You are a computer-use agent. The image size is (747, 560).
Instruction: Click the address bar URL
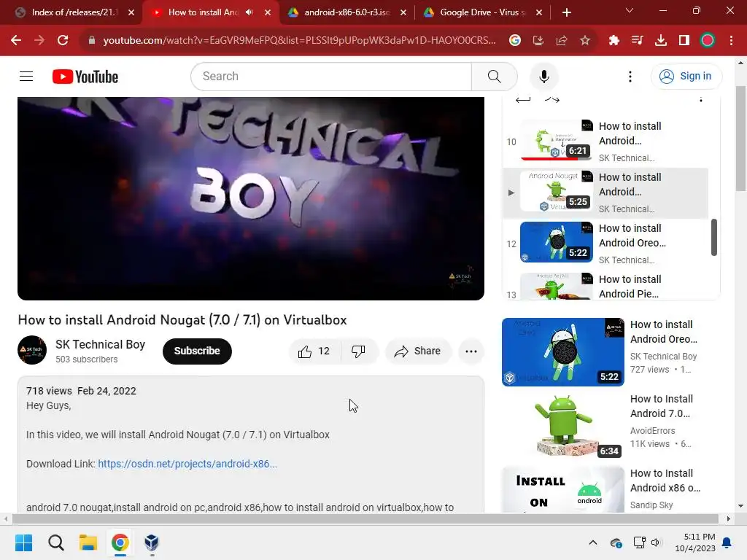[299, 41]
